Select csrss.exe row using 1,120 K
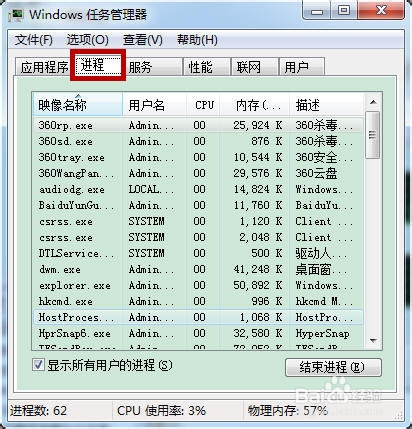Viewport: 412px width, 429px height. [198, 221]
